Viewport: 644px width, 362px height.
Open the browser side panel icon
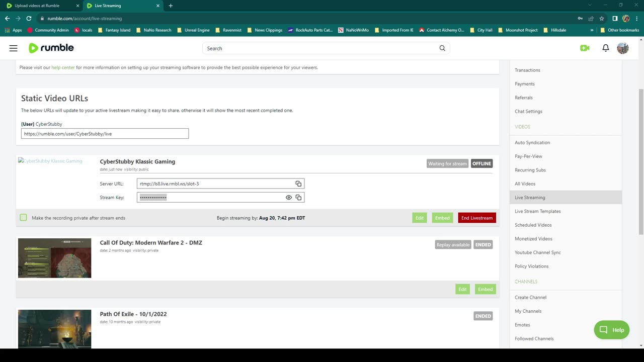coord(615,19)
